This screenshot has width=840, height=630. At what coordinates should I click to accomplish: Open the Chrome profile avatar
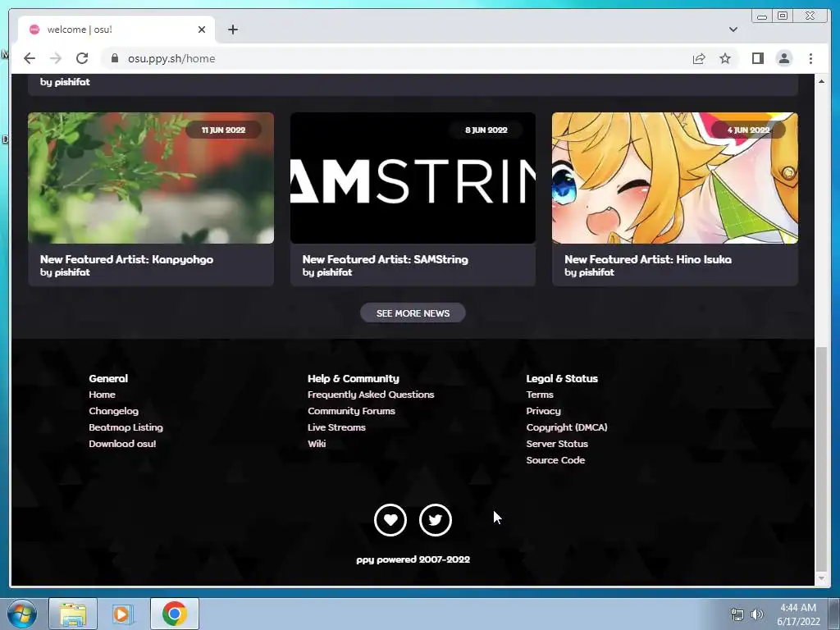coord(783,58)
